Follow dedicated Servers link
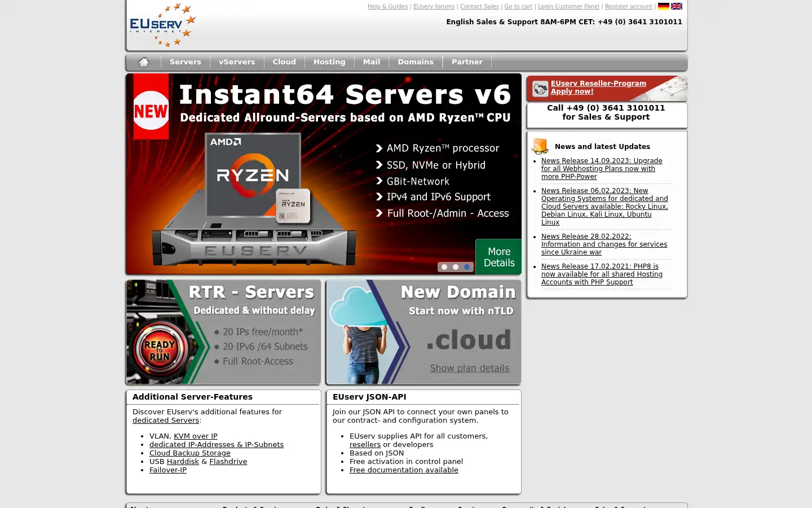 pyautogui.click(x=166, y=421)
